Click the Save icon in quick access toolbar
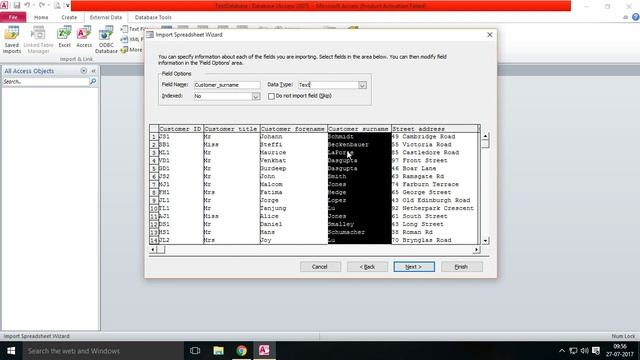Image resolution: width=640 pixels, height=360 pixels. (17, 5)
